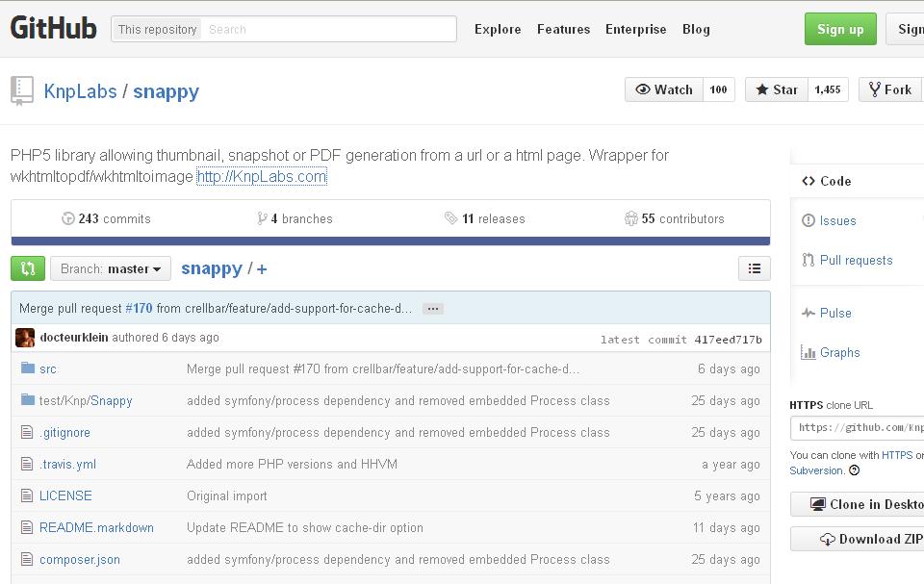Click the contributors people icon

tap(631, 218)
